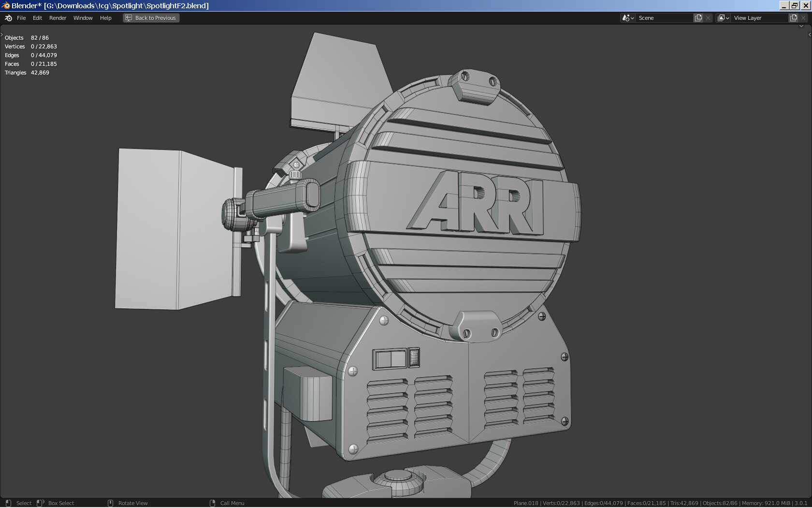This screenshot has height=508, width=812.
Task: Click the Back to Previous button
Action: [x=151, y=17]
